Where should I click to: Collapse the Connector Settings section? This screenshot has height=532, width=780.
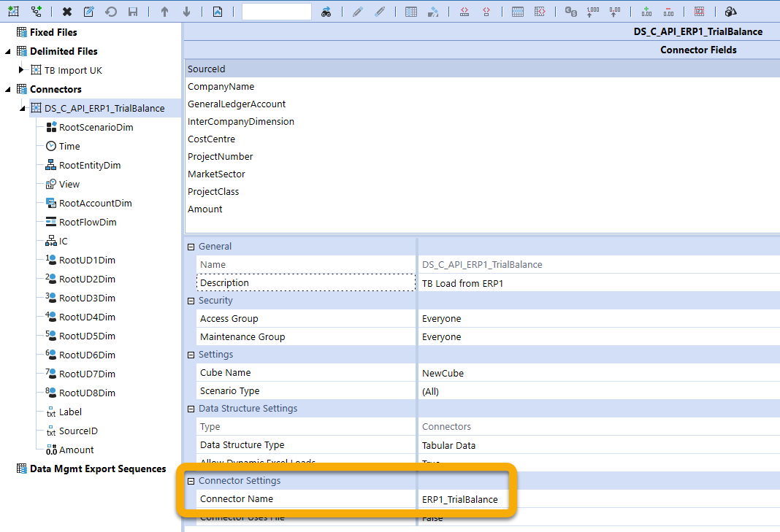[x=191, y=481]
